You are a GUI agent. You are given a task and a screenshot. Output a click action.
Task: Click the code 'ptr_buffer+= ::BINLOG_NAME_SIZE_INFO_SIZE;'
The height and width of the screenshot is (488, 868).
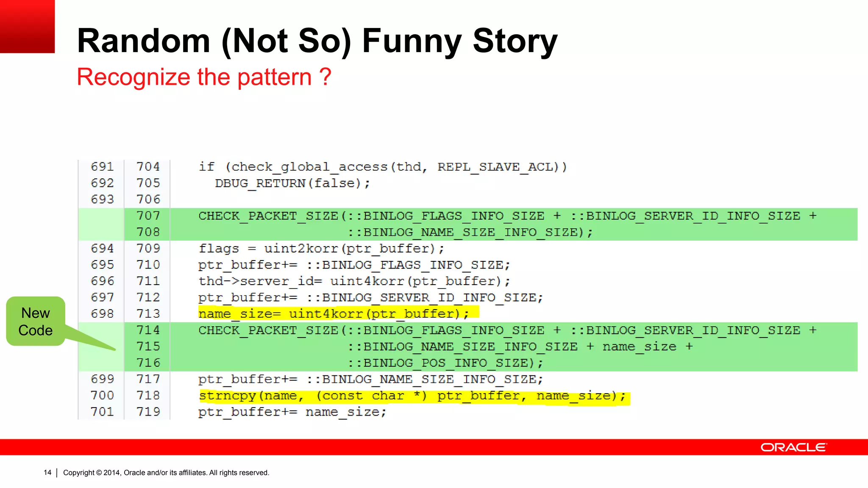pyautogui.click(x=371, y=380)
